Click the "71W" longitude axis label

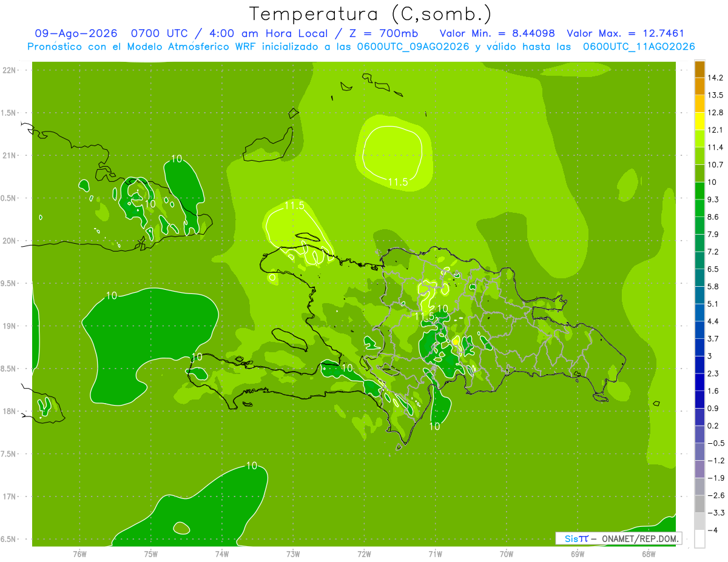[x=435, y=554]
